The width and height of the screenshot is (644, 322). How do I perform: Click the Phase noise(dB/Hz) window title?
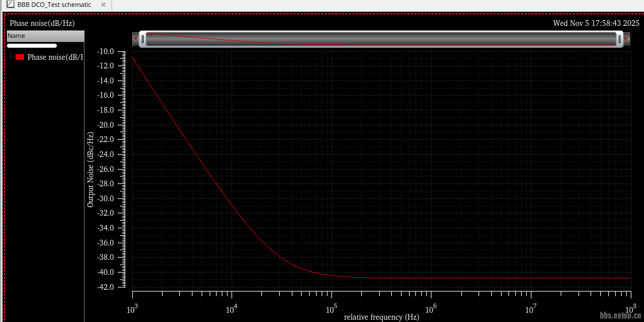[x=42, y=23]
